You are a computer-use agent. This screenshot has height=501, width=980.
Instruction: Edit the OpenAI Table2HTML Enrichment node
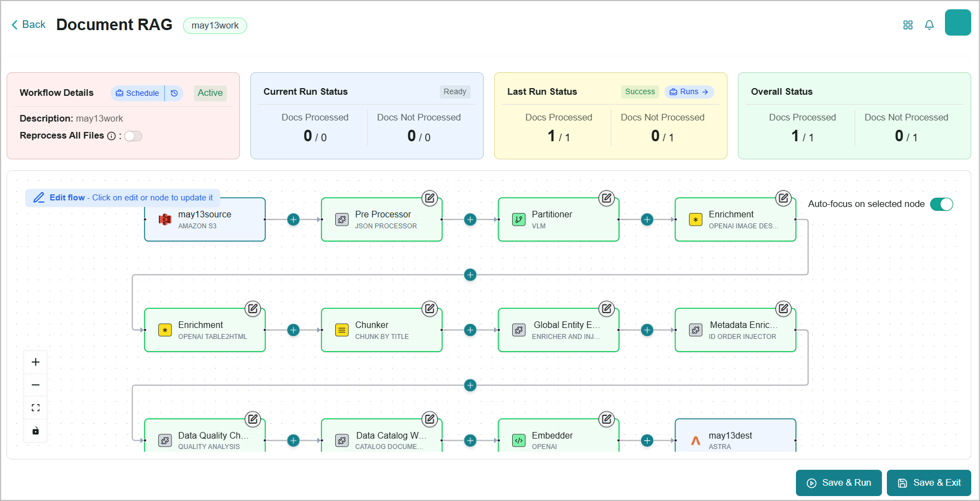(x=253, y=309)
